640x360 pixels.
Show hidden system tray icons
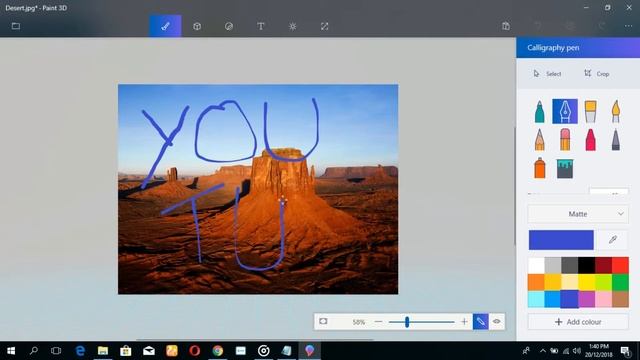[542, 351]
